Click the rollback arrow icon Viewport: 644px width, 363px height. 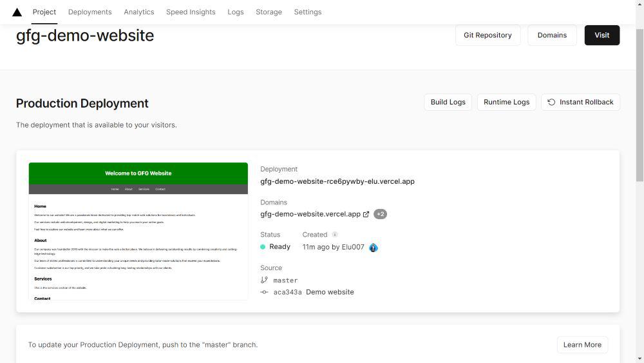pos(552,102)
